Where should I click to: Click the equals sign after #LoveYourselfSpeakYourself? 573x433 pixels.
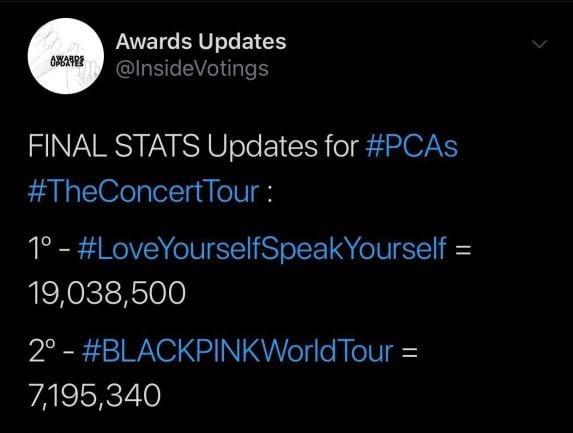point(463,250)
